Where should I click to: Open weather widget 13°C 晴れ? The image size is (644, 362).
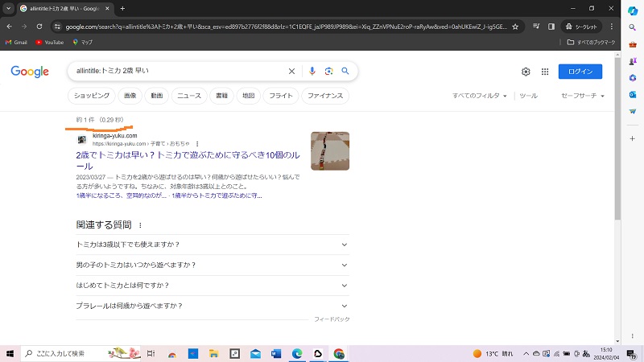[x=493, y=353]
